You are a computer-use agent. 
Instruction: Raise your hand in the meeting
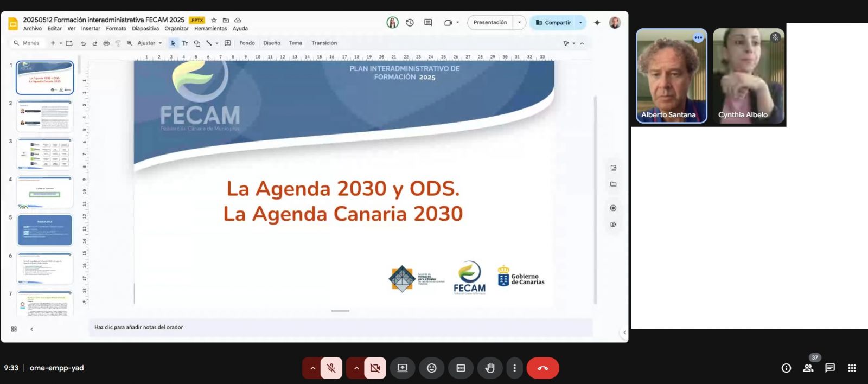point(490,368)
